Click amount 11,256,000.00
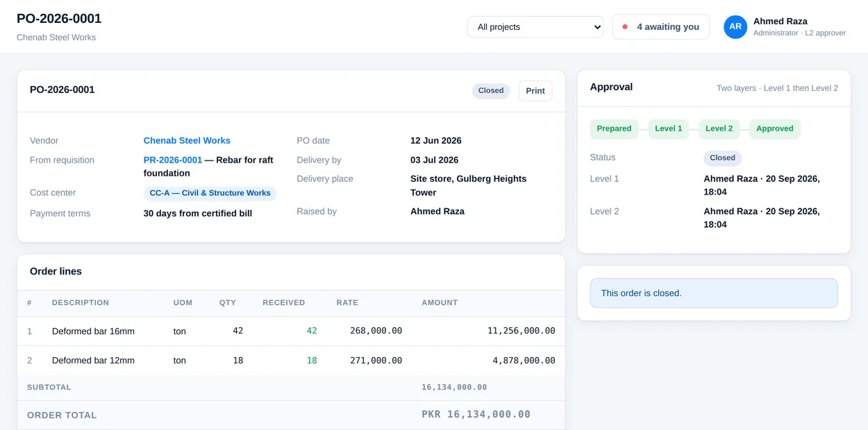Viewport: 868px width, 430px height. click(521, 331)
